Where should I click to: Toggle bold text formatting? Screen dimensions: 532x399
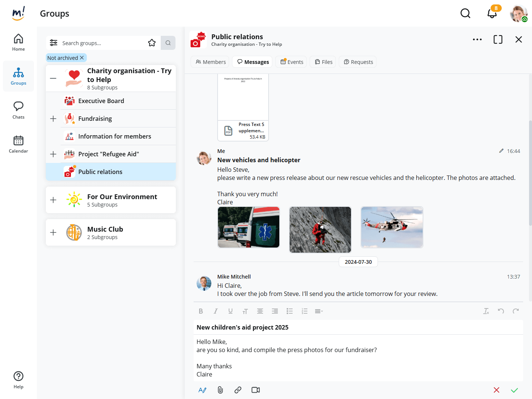pos(201,311)
